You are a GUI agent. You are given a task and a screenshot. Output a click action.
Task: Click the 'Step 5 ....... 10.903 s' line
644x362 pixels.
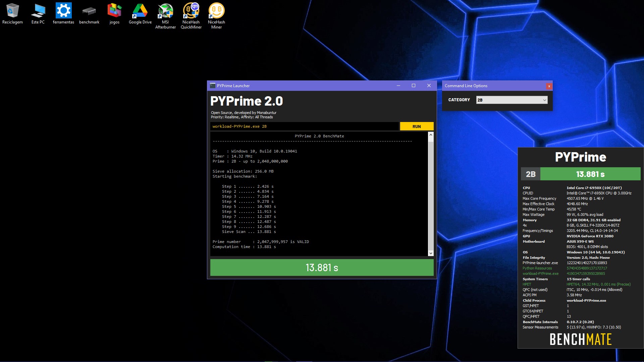coord(249,206)
